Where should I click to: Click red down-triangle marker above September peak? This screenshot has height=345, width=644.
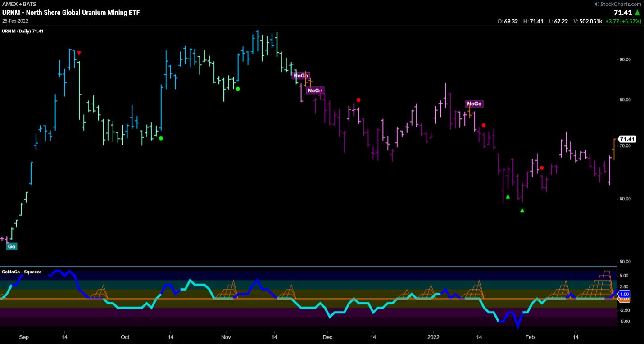tap(79, 53)
